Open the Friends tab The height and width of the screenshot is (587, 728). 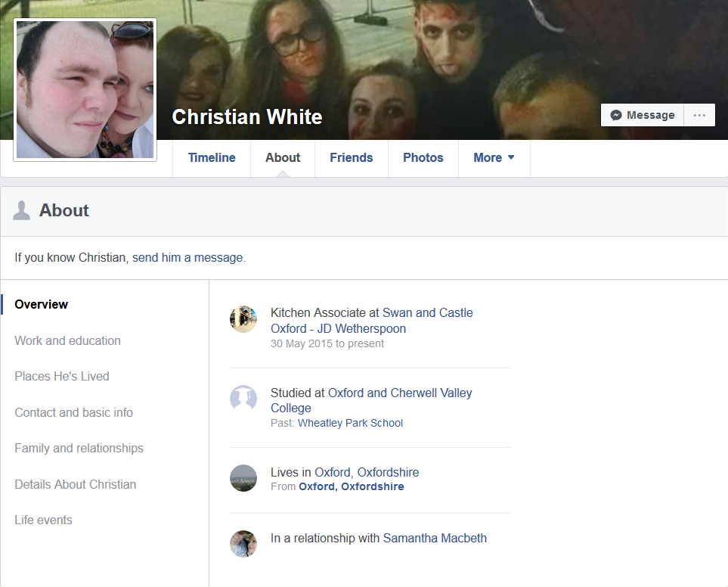(x=352, y=158)
